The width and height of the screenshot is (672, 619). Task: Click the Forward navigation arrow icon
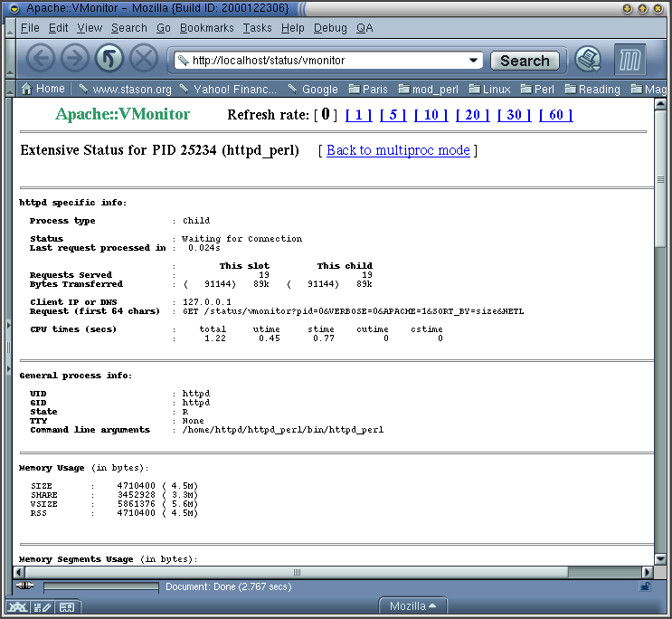click(74, 60)
